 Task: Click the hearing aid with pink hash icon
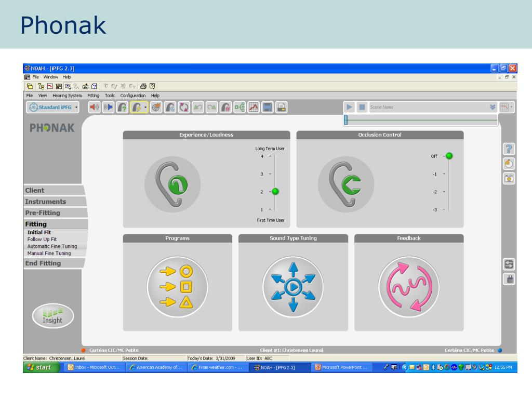(225, 107)
